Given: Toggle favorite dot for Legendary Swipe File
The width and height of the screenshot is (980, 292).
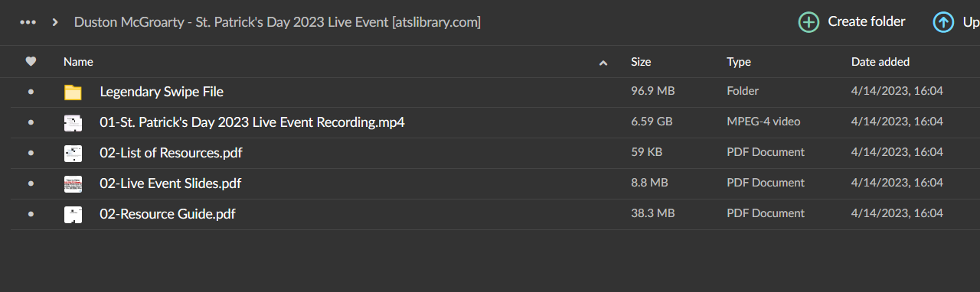Looking at the screenshot, I should [x=31, y=92].
